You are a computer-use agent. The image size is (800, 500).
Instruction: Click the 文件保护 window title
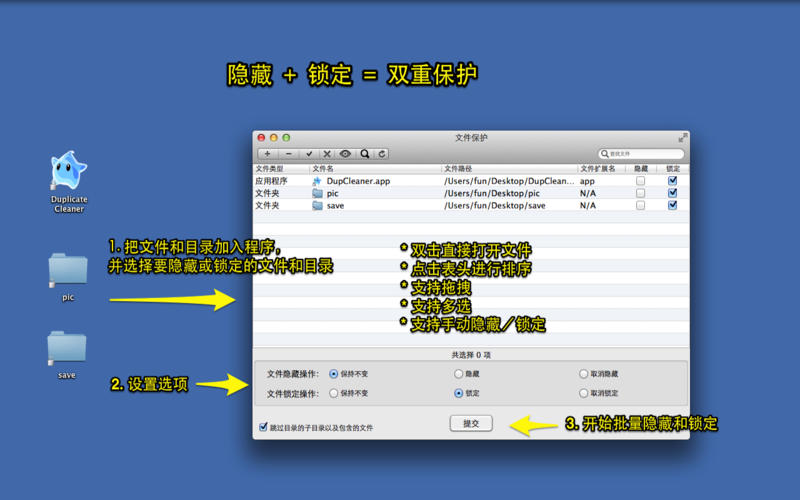click(471, 138)
